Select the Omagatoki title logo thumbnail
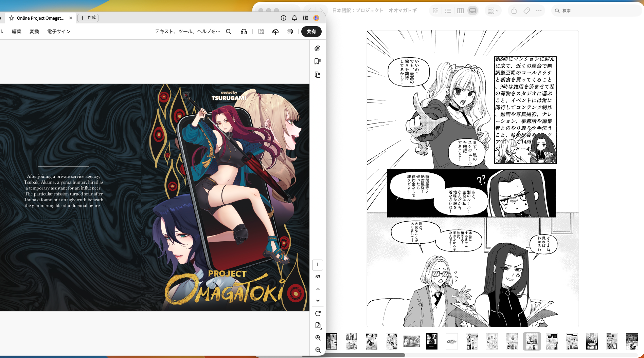This screenshot has width=644, height=358. tap(452, 341)
